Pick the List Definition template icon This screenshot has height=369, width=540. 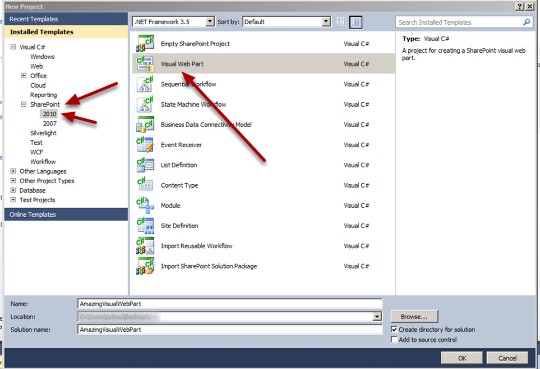tap(145, 165)
